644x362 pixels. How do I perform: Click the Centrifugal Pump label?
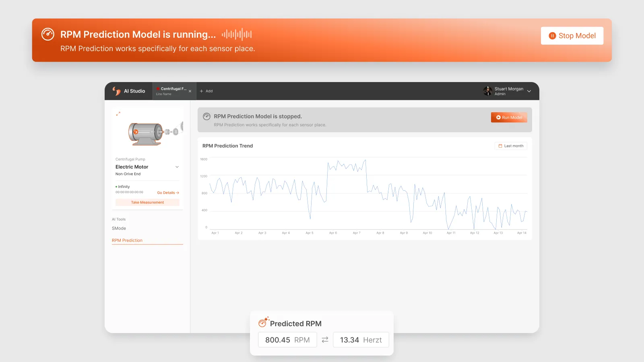point(130,159)
